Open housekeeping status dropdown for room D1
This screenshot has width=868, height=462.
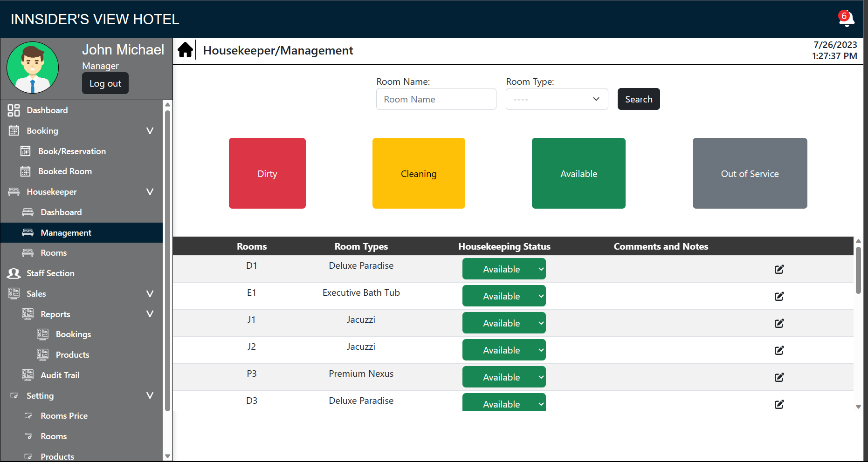503,269
